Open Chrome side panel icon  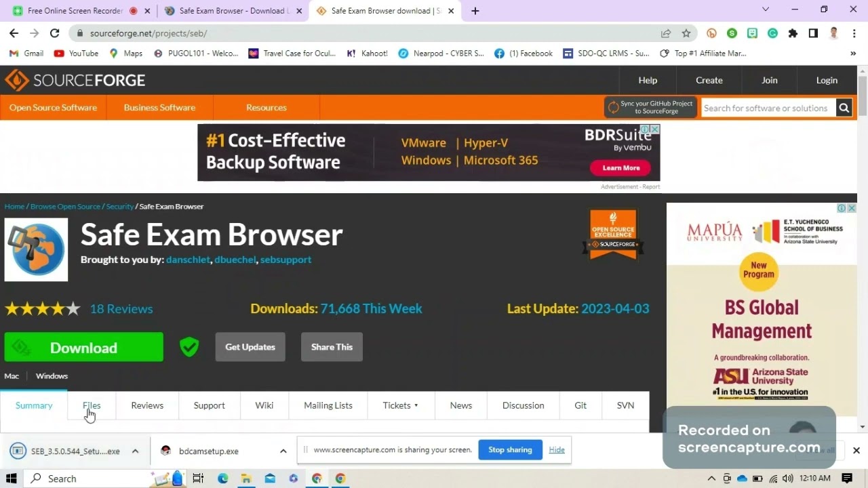tap(813, 33)
